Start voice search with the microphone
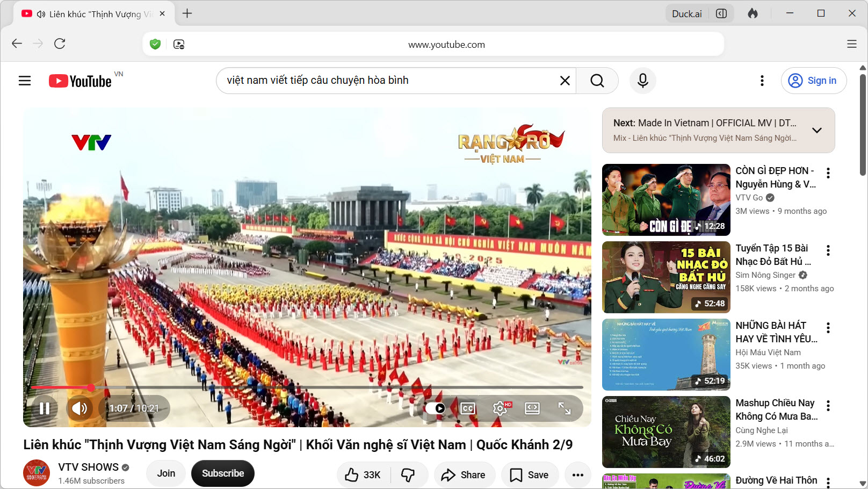Screen dimensions: 868x489 coord(643,81)
